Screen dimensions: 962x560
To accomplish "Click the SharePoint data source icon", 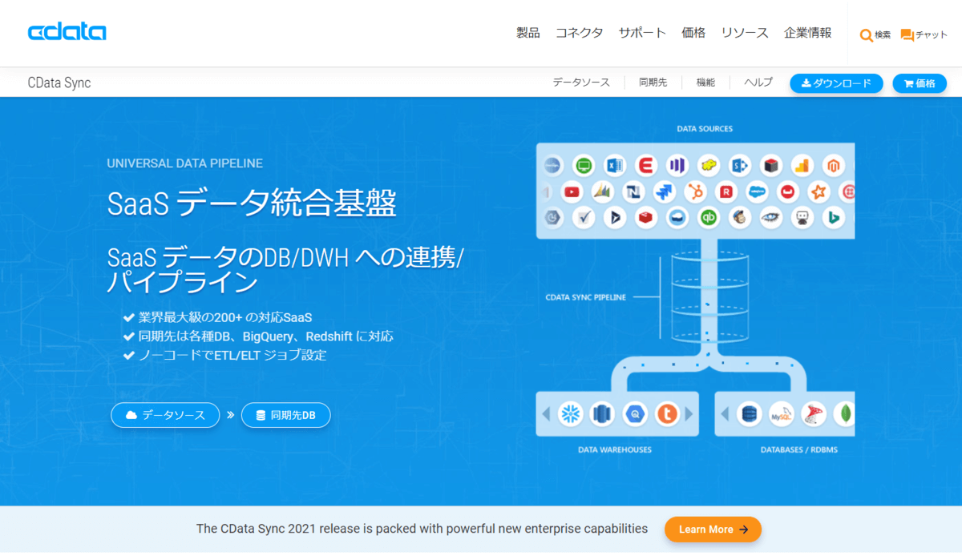I will [x=739, y=166].
